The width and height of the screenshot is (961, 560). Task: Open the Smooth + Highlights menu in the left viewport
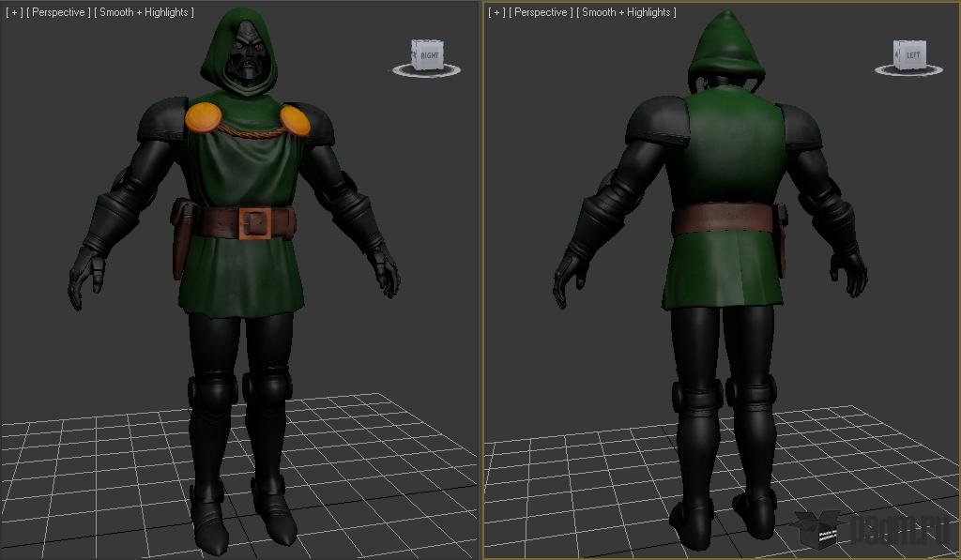(x=144, y=12)
